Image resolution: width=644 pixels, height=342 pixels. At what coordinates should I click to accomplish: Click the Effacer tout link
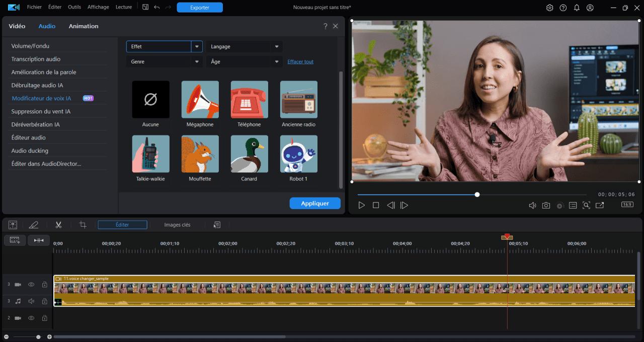[300, 61]
